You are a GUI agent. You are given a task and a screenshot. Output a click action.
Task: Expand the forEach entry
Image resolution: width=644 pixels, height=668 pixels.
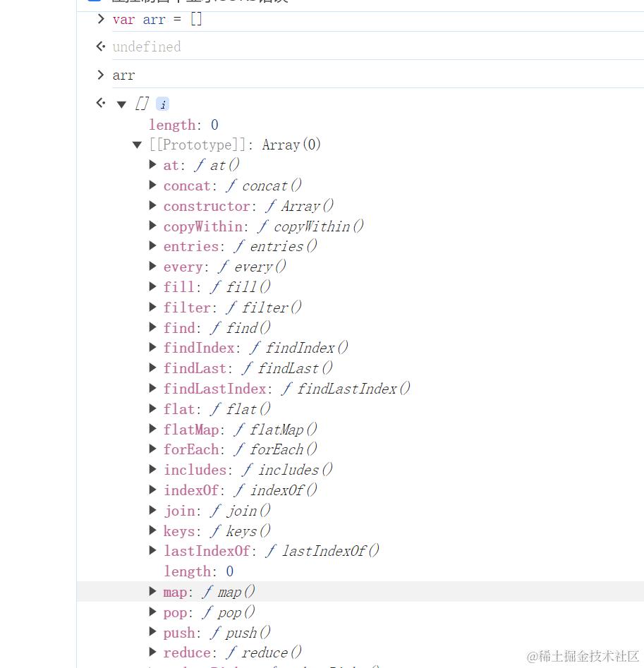coord(152,449)
